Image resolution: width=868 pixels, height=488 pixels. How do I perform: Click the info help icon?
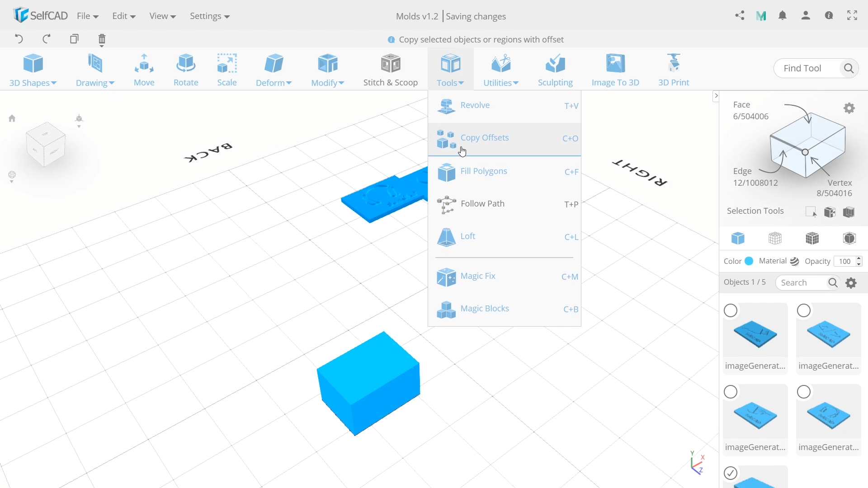pyautogui.click(x=829, y=16)
